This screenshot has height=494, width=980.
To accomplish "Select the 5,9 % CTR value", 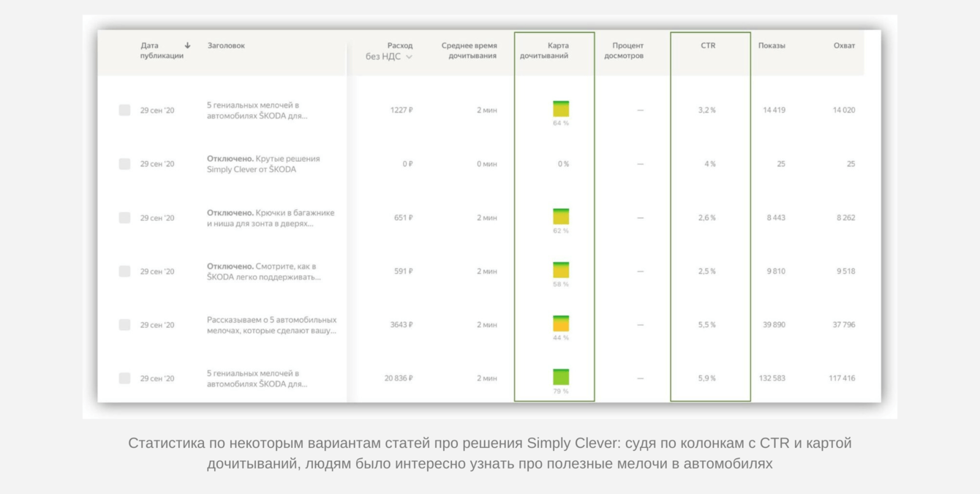I will tap(707, 378).
